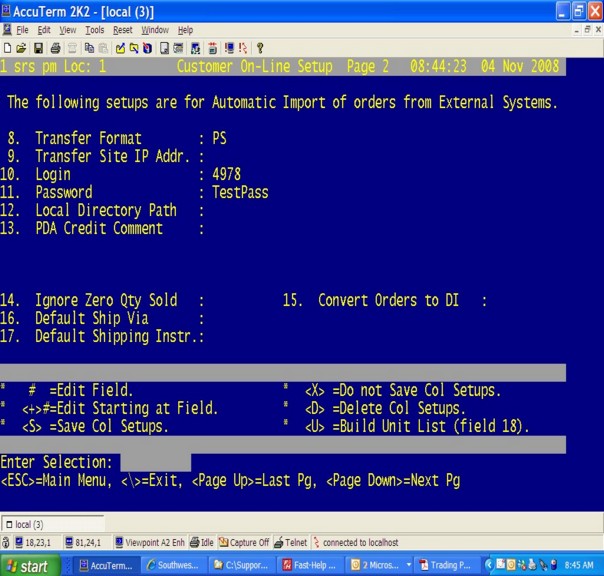Switch to Fast-Help taskbar button

[310, 565]
